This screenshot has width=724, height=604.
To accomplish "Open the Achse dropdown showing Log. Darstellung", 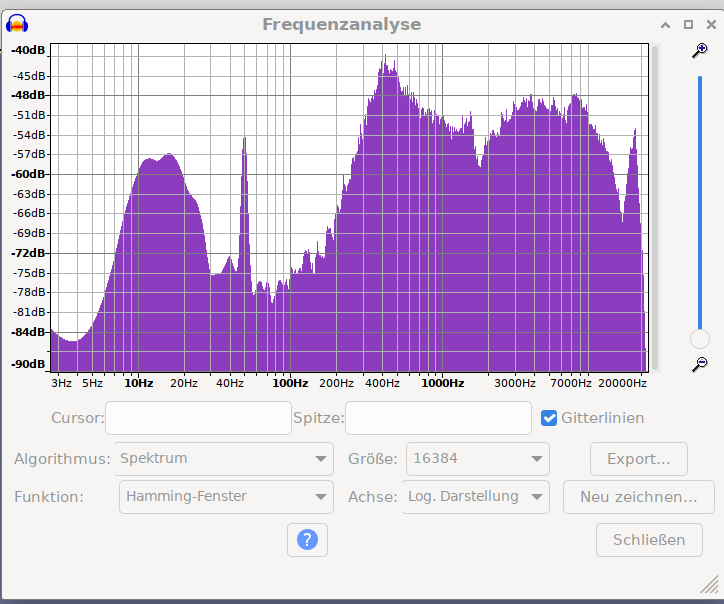I will coord(476,496).
